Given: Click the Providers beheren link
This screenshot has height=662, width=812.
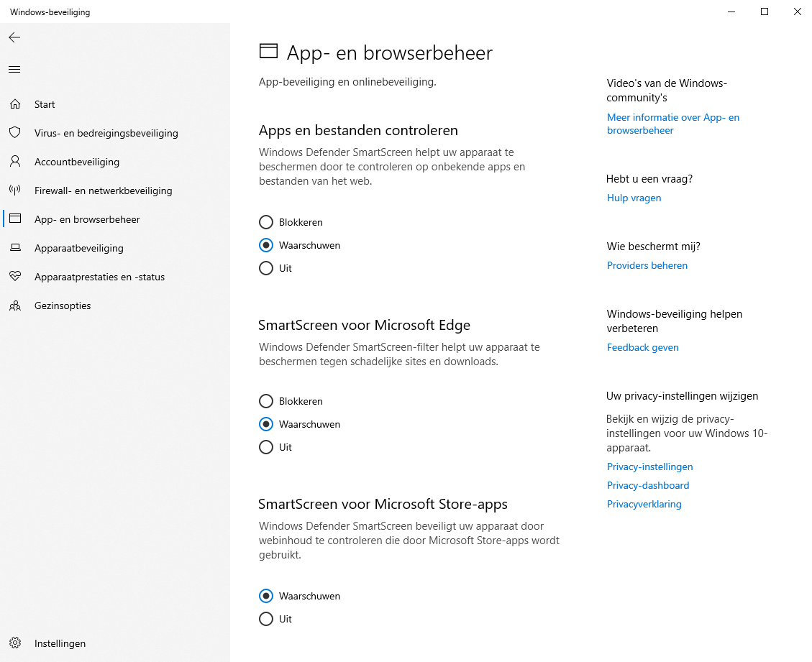Looking at the screenshot, I should (647, 265).
